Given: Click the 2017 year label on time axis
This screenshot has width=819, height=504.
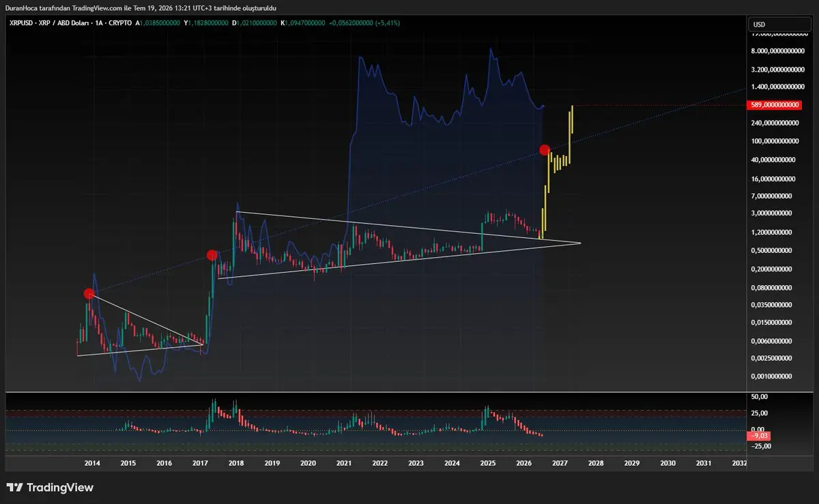Looking at the screenshot, I should pyautogui.click(x=200, y=463).
